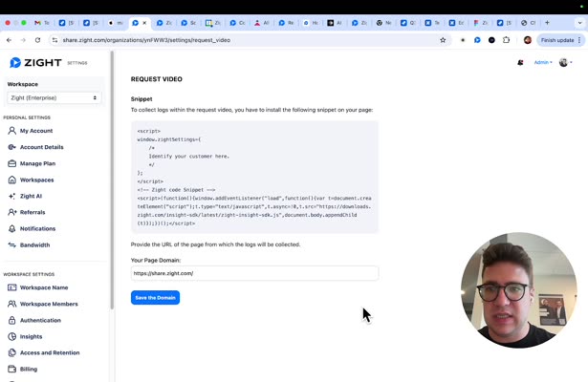Click Save the Domain button

click(155, 298)
